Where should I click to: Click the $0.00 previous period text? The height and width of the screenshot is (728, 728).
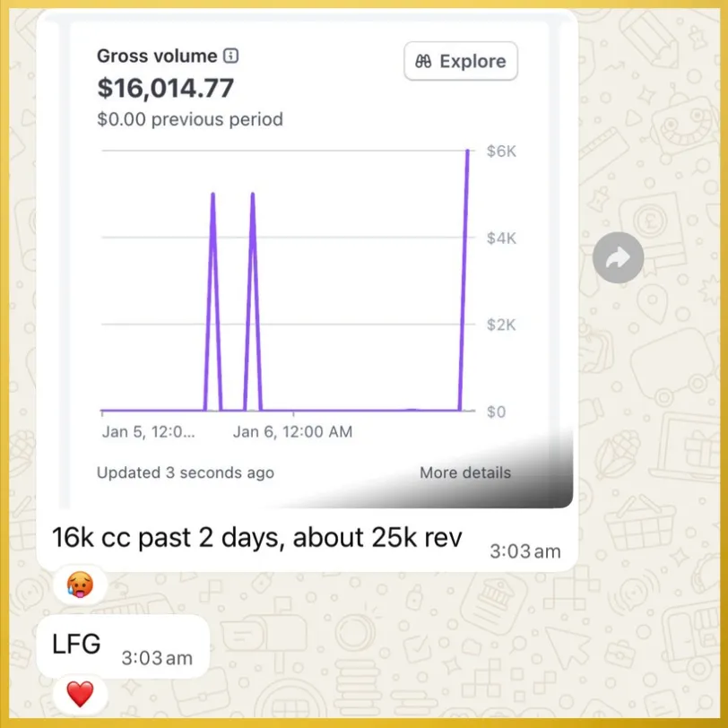[x=190, y=119]
